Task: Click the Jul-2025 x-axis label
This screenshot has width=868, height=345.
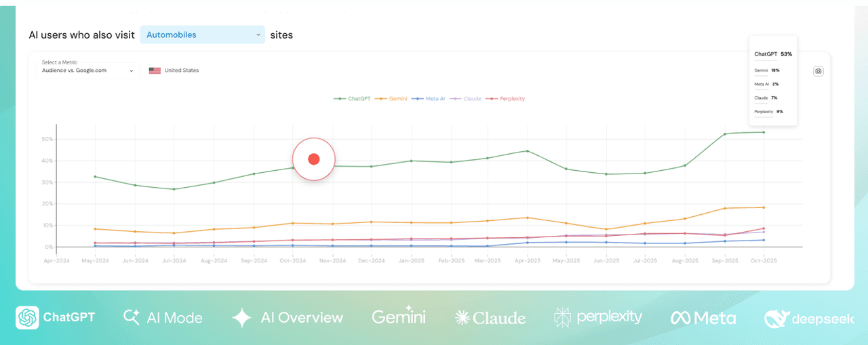Action: point(646,260)
